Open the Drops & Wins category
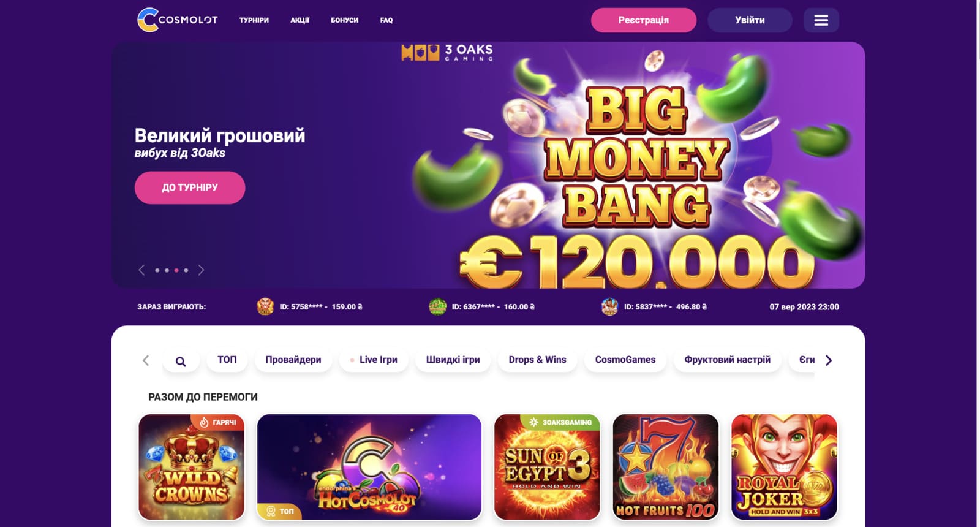This screenshot has height=527, width=980. (537, 360)
